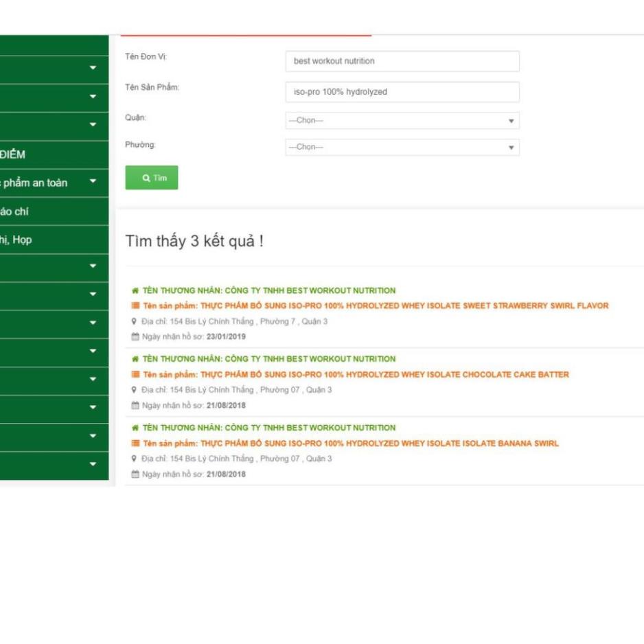Click the map pin icon in the first result

click(135, 321)
